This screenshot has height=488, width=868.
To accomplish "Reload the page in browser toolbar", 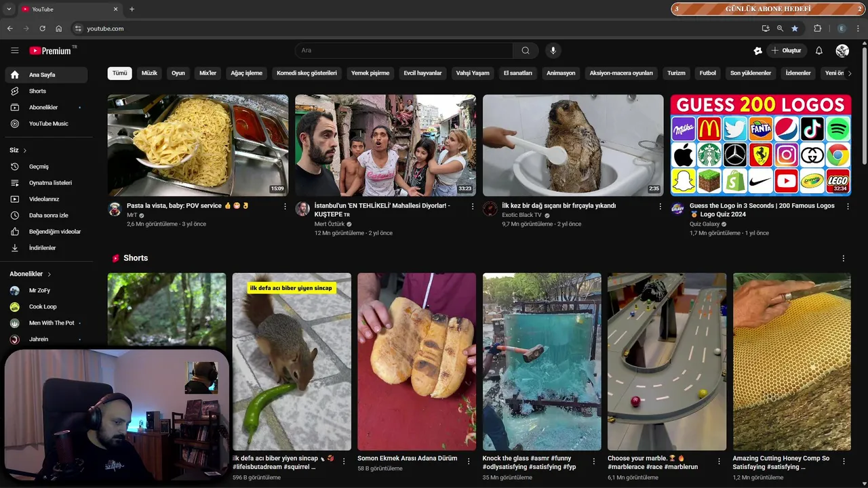I will click(42, 28).
